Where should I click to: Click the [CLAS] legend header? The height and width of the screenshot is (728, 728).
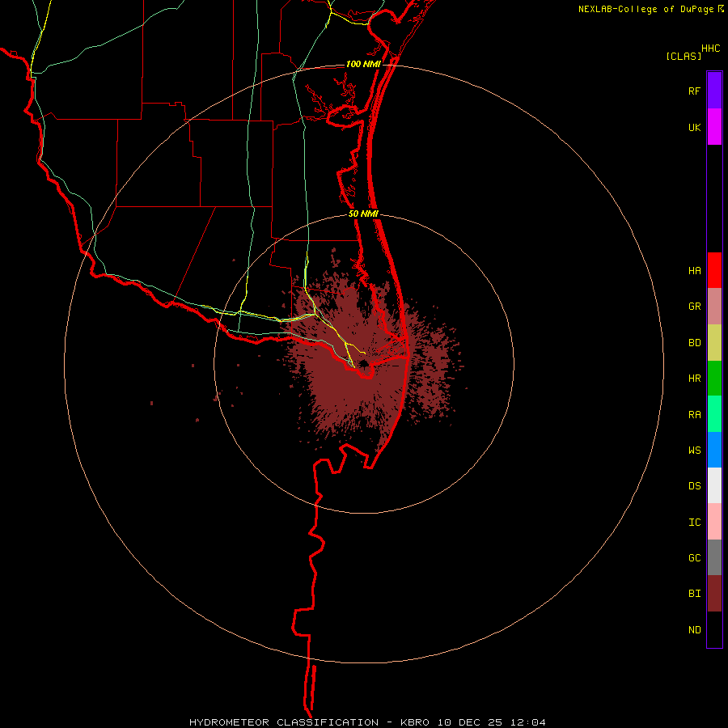tap(684, 57)
